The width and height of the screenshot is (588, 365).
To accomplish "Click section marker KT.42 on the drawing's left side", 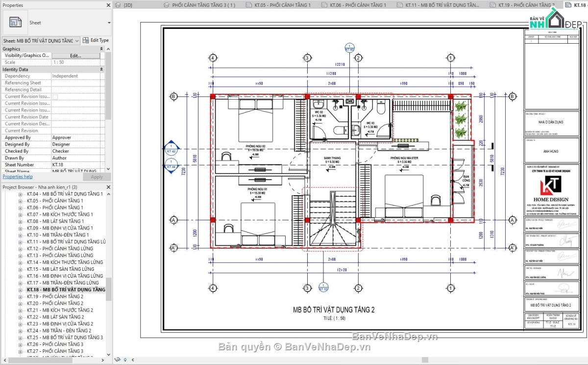I will 171,149.
